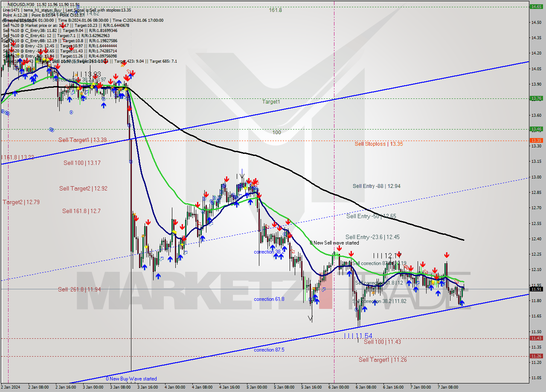Click the 'Line:1471 | tema_h1_status' info line
Screen dimensions: 546x392
click(x=67, y=10)
